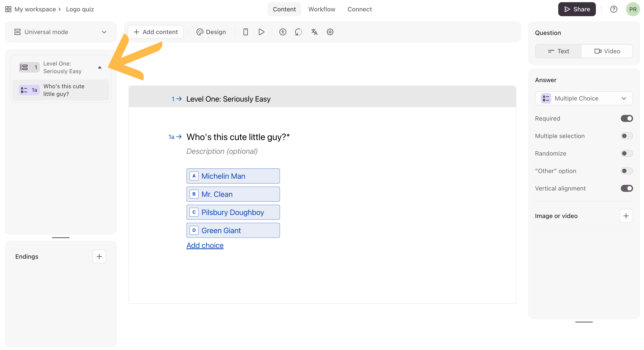Collapse the Level One group in sidebar
The image size is (644, 350).
coord(100,68)
